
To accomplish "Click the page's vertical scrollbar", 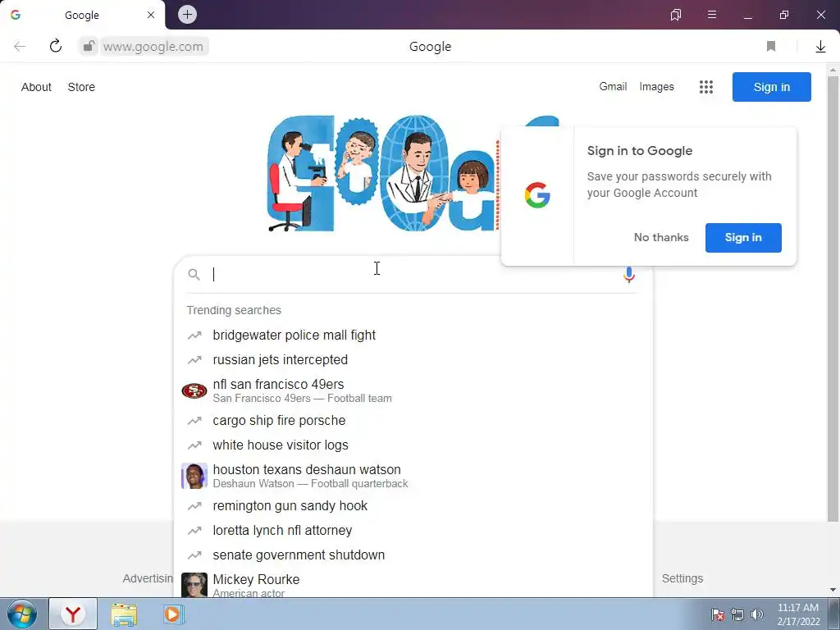I will pyautogui.click(x=833, y=299).
